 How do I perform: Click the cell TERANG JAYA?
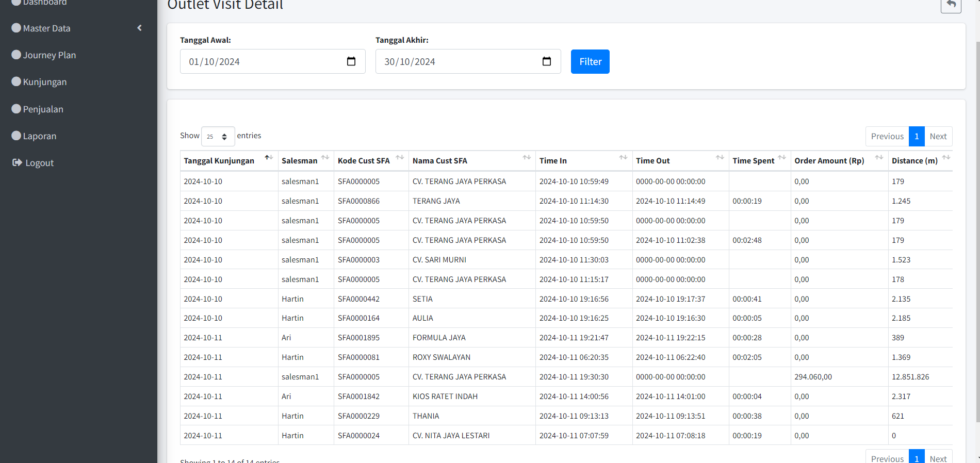point(436,201)
